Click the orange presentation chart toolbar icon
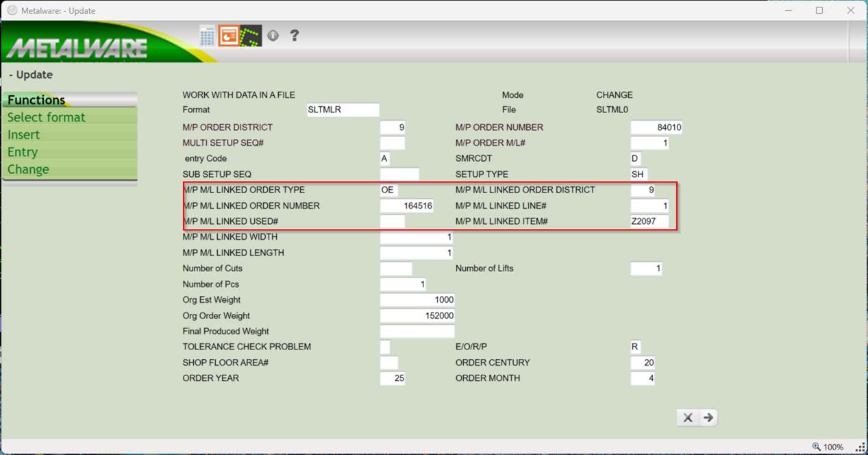The image size is (868, 455). [228, 36]
